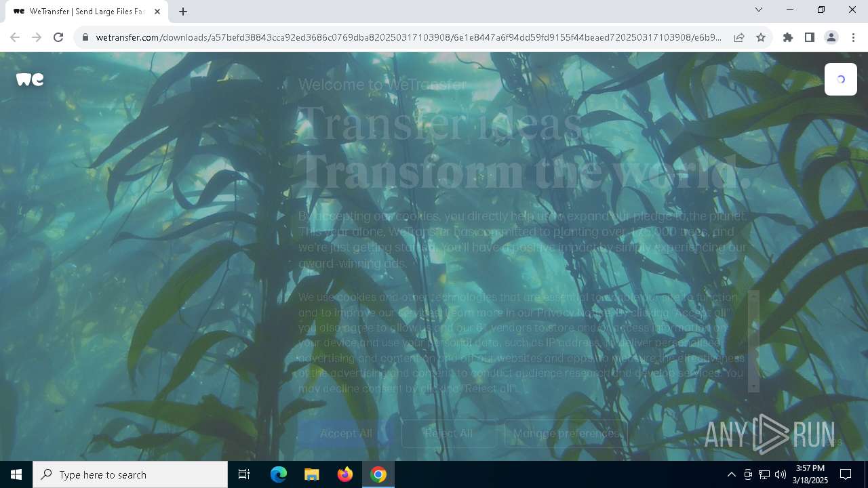Image resolution: width=868 pixels, height=488 pixels.
Task: Open Manage preferences
Action: point(566,433)
